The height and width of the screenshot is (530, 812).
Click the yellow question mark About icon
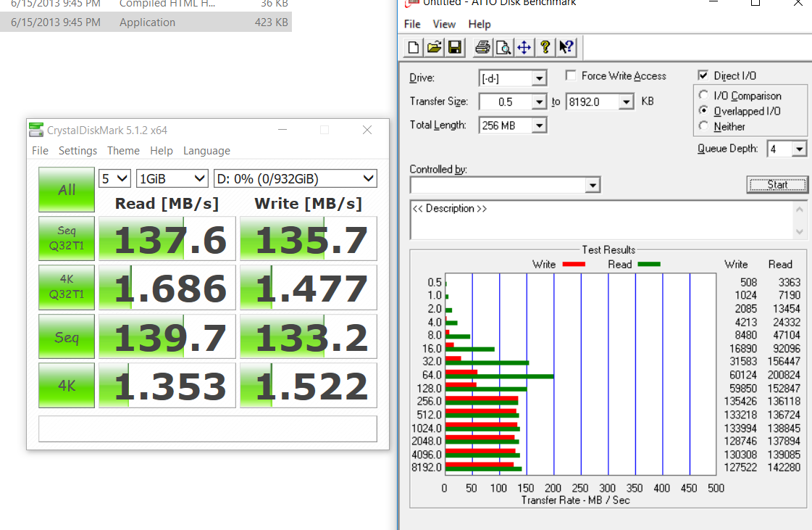pyautogui.click(x=545, y=48)
